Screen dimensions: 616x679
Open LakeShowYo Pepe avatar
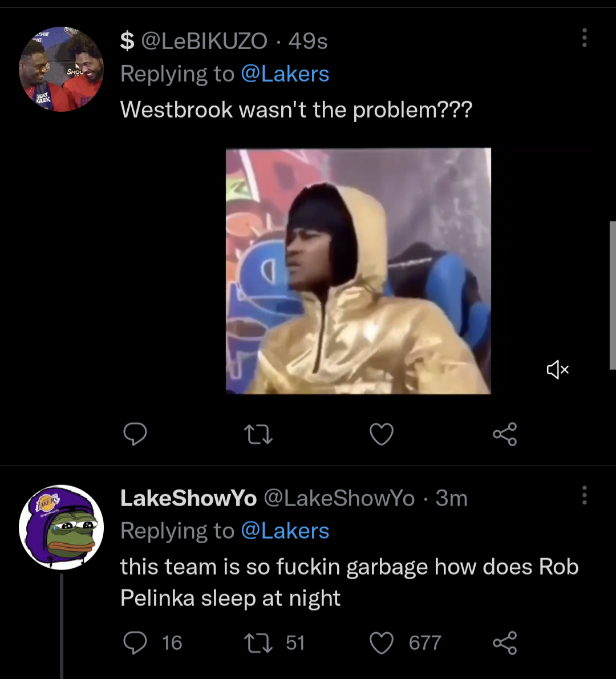61,527
